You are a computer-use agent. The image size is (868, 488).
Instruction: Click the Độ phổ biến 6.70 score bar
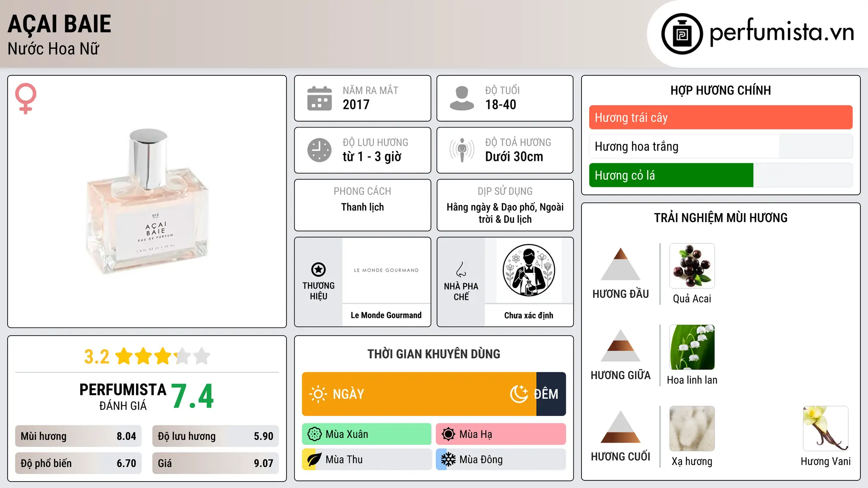coord(78,463)
